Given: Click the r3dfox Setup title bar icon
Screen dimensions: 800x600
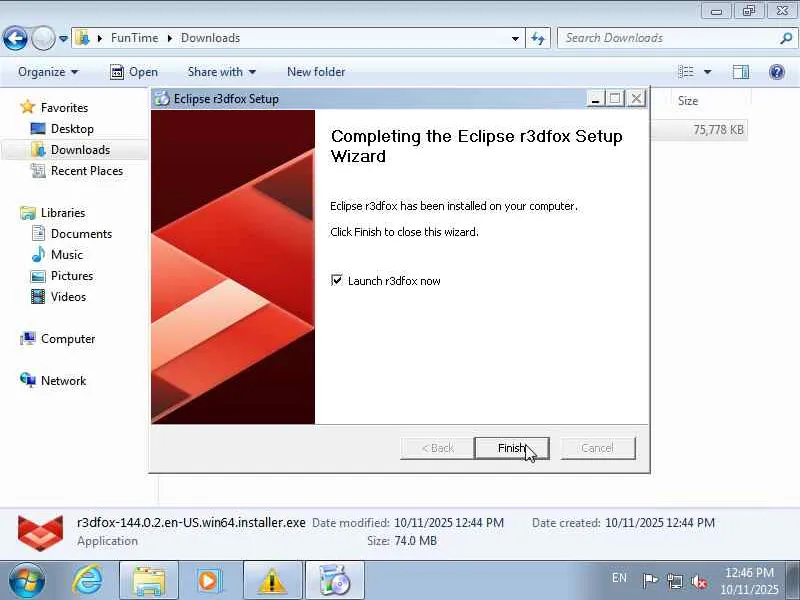Looking at the screenshot, I should pyautogui.click(x=162, y=98).
